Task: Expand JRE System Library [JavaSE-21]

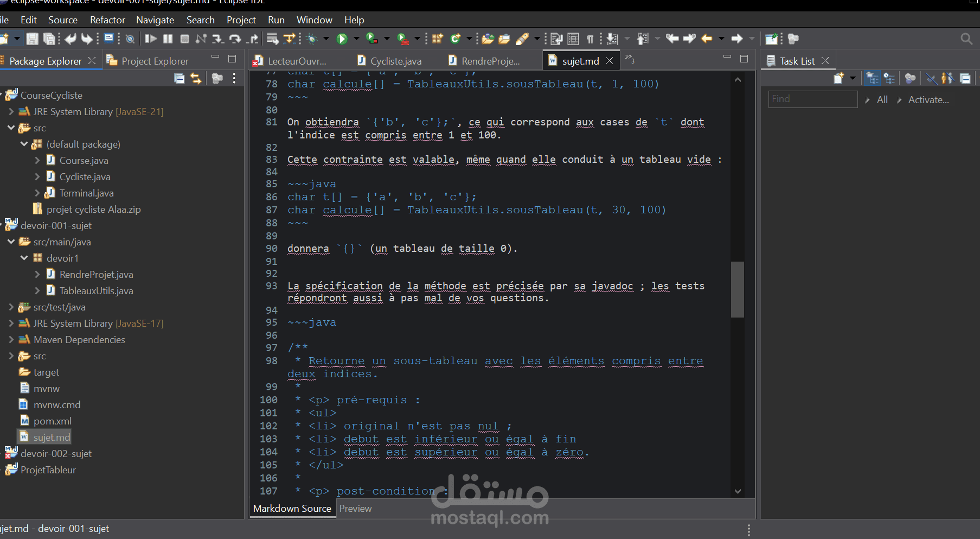Action: [11, 112]
